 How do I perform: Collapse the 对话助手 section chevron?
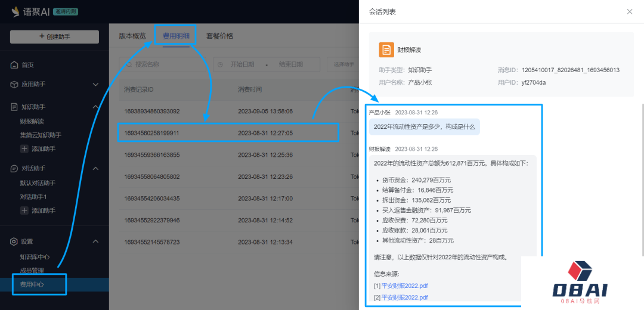pos(95,168)
